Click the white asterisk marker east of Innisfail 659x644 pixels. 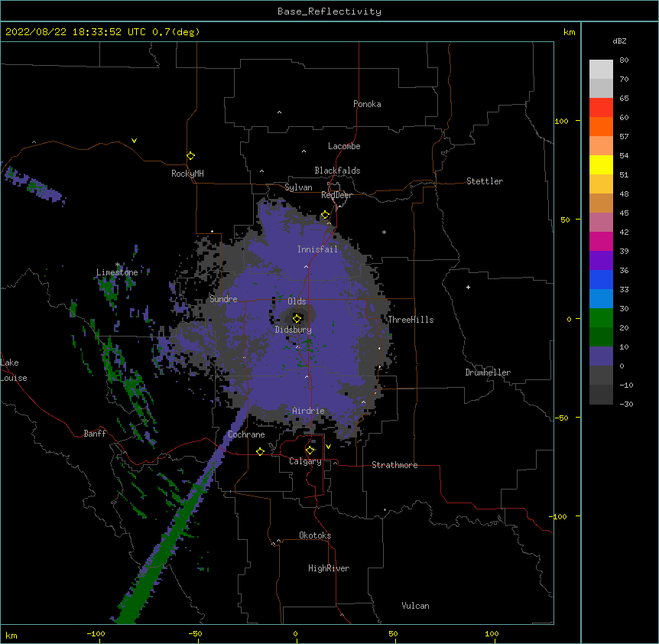pos(384,232)
